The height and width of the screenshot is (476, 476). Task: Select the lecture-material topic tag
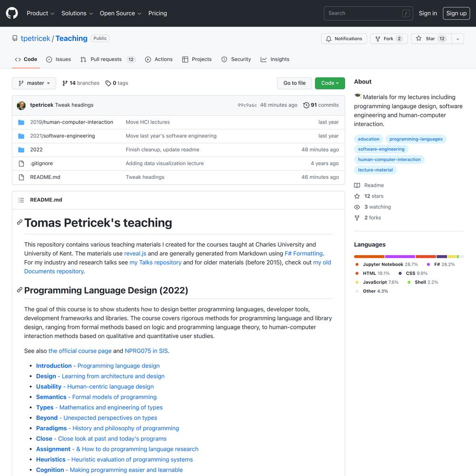point(375,170)
